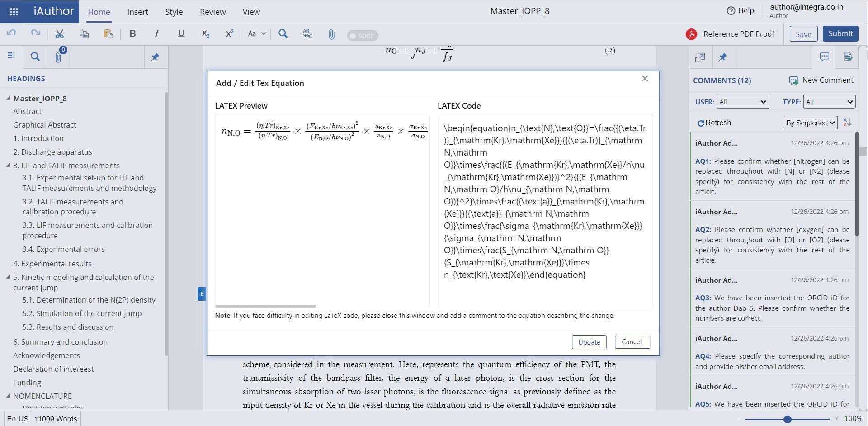Click the Undo arrow icon
Viewport: 868px width, 426px height.
pyautogui.click(x=11, y=33)
